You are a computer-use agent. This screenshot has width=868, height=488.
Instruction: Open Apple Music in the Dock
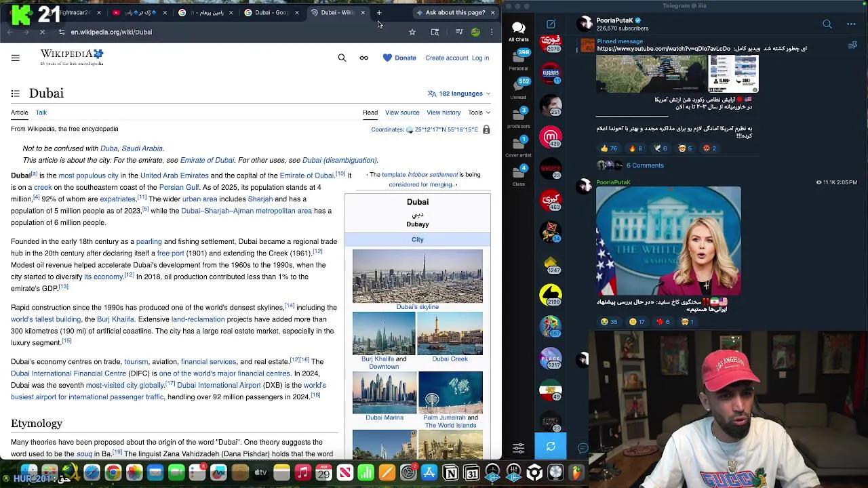pos(303,472)
